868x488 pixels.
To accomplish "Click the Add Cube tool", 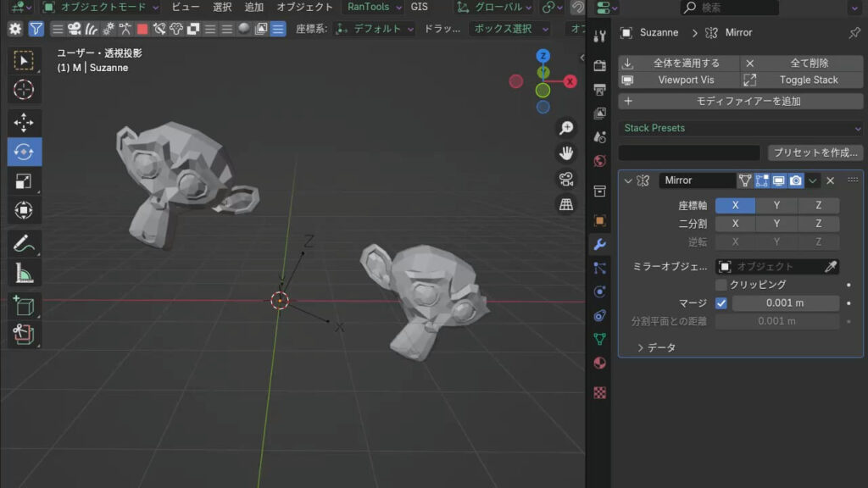I will pos(24,306).
